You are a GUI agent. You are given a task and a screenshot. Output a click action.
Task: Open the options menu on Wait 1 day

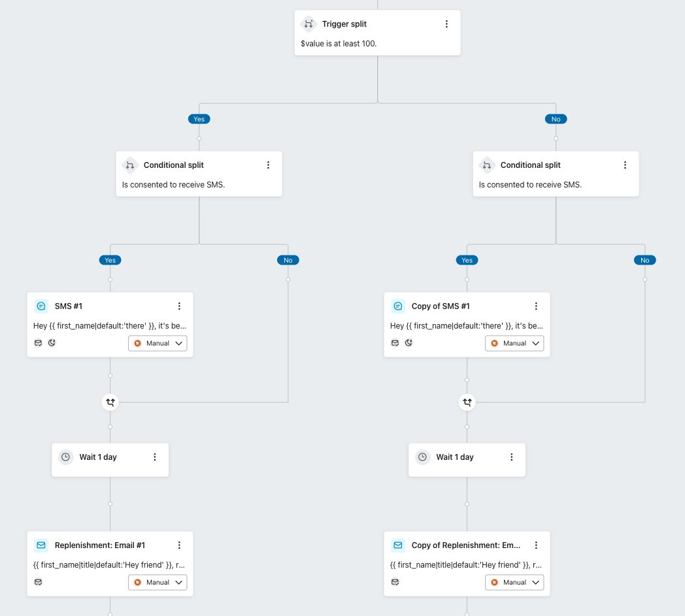[155, 457]
